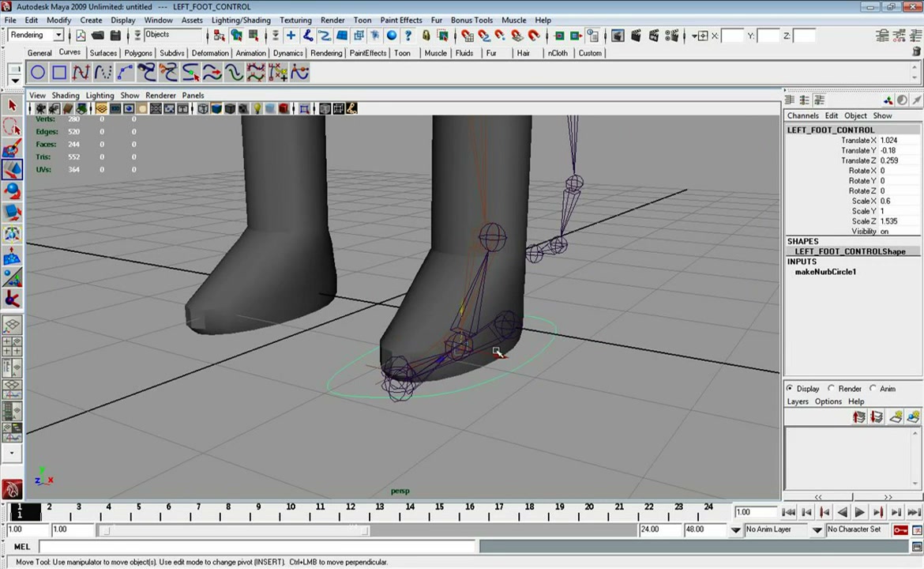Image resolution: width=924 pixels, height=569 pixels.
Task: Render the current frame clapper icon
Action: pos(636,36)
